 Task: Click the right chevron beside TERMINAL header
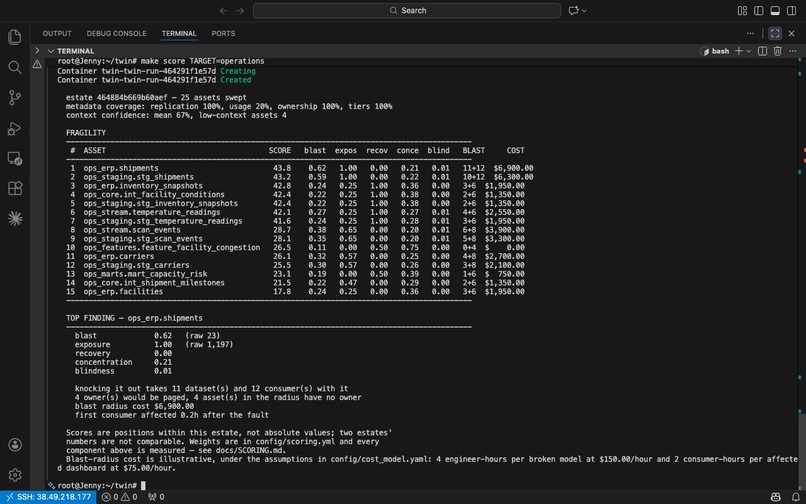(36, 50)
